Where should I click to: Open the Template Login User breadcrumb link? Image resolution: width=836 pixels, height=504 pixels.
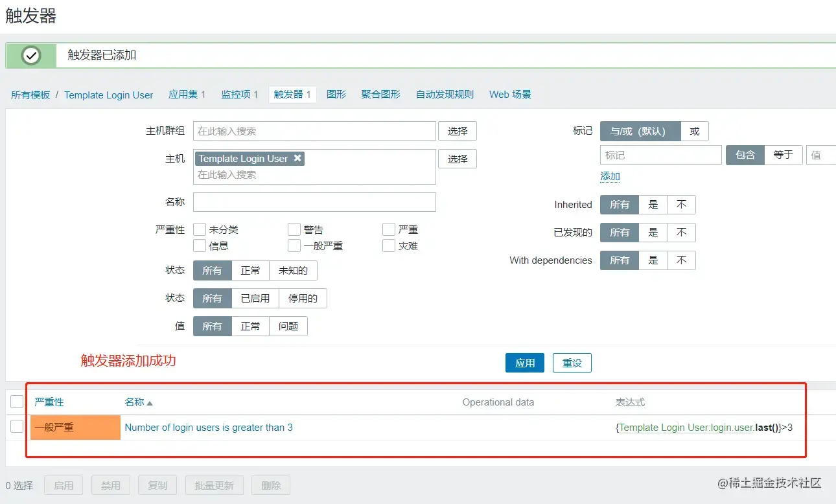pos(109,95)
